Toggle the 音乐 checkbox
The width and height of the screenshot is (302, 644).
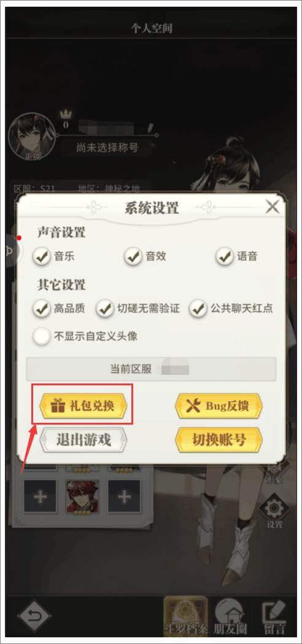tap(42, 257)
